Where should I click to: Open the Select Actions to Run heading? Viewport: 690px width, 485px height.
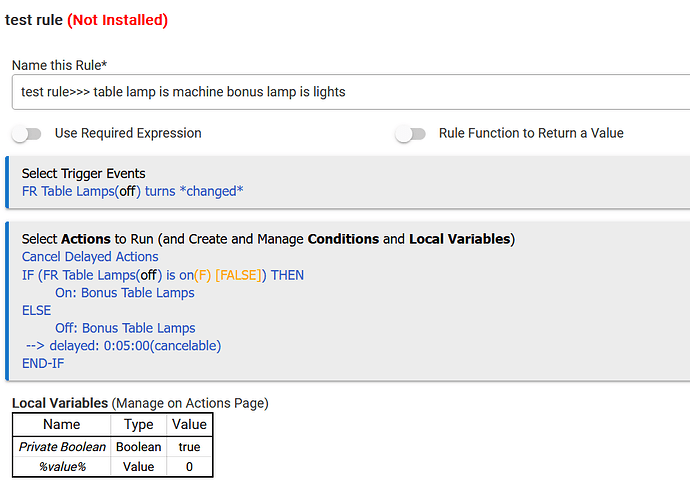coord(268,239)
